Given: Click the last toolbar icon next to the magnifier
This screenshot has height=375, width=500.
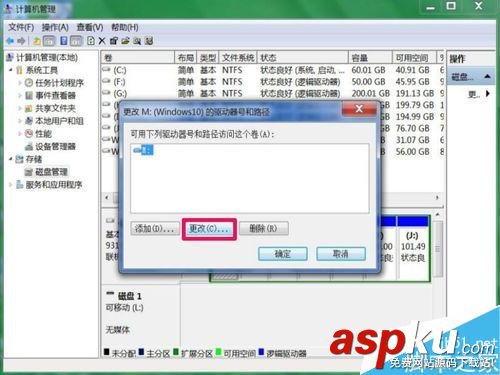Looking at the screenshot, I should (x=149, y=41).
